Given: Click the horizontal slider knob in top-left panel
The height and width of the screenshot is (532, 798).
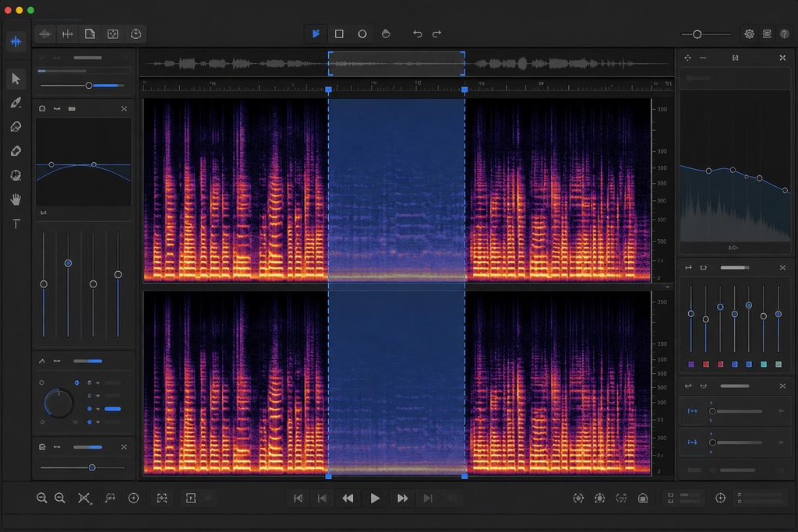Looking at the screenshot, I should (89, 86).
